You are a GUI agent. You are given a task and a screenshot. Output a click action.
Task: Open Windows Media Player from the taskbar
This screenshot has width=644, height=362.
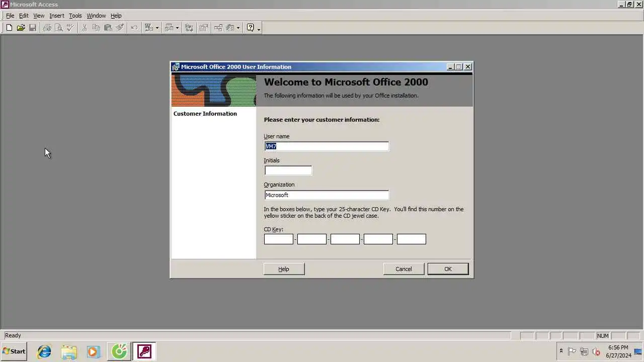(x=93, y=351)
